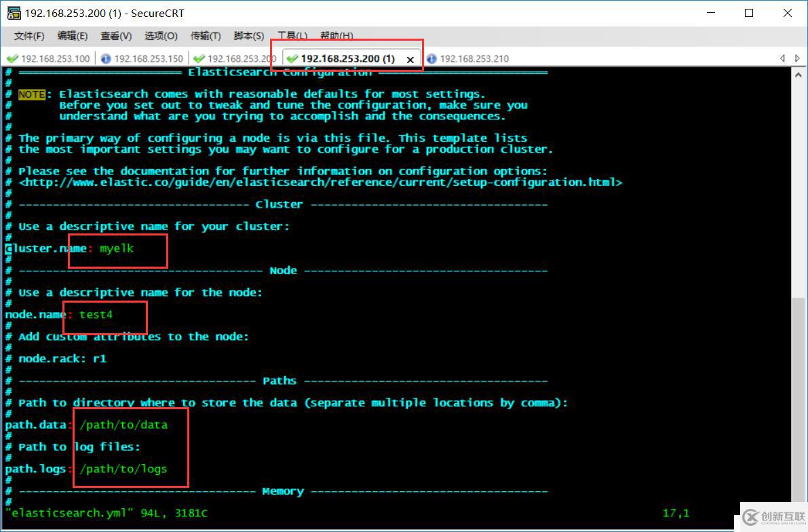
Task: Click the 'path.data' key text
Action: tap(35, 425)
